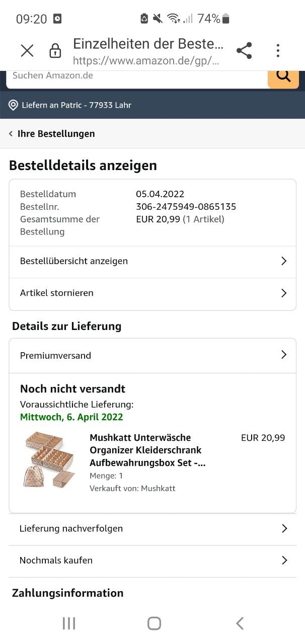This screenshot has height=644, width=305.
Task: Tap the amazon.de URL address text
Action: click(x=146, y=61)
